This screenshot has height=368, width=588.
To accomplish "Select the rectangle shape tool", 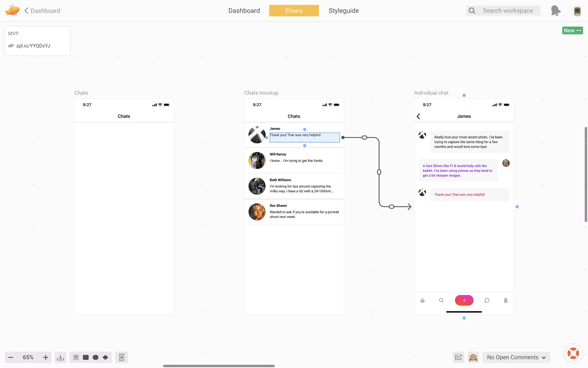I will (86, 357).
